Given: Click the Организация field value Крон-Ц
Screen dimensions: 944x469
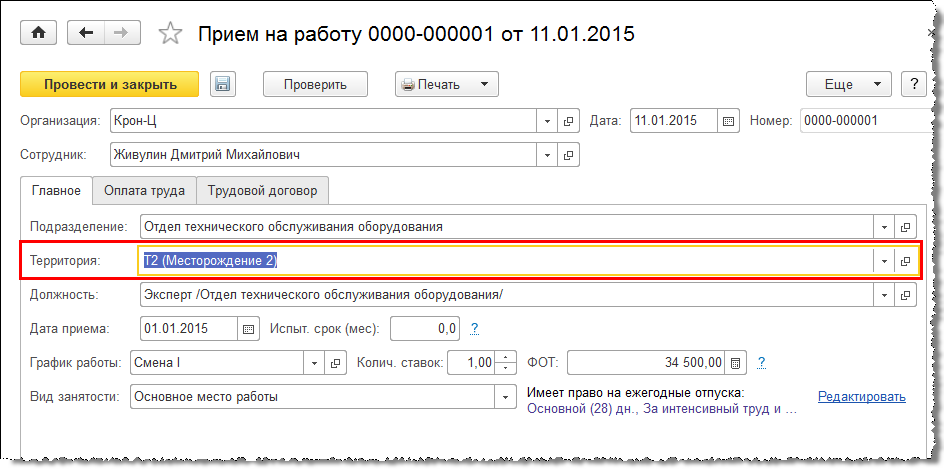Looking at the screenshot, I should pyautogui.click(x=324, y=121).
